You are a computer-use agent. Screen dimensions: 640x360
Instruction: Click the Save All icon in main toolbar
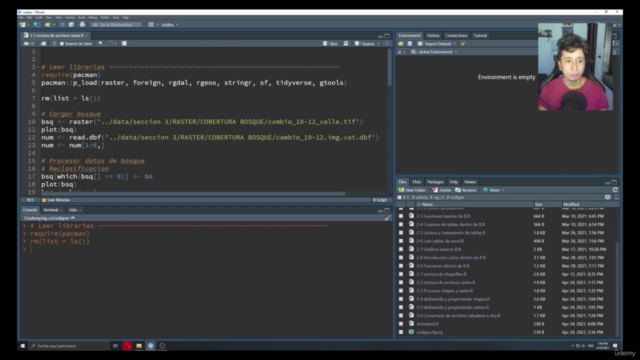71,25
